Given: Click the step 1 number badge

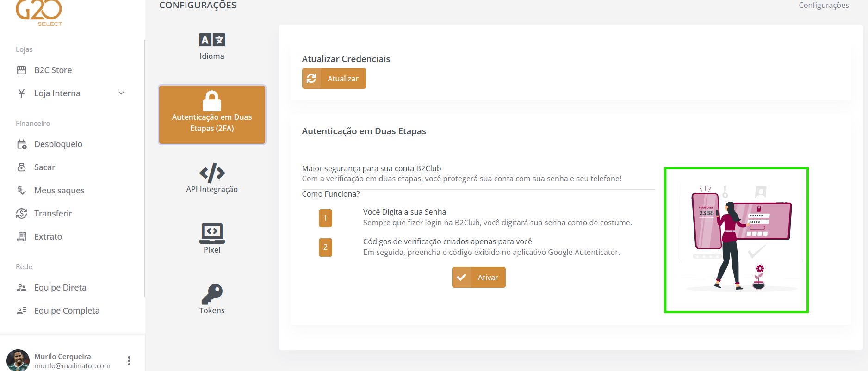Looking at the screenshot, I should [x=325, y=218].
